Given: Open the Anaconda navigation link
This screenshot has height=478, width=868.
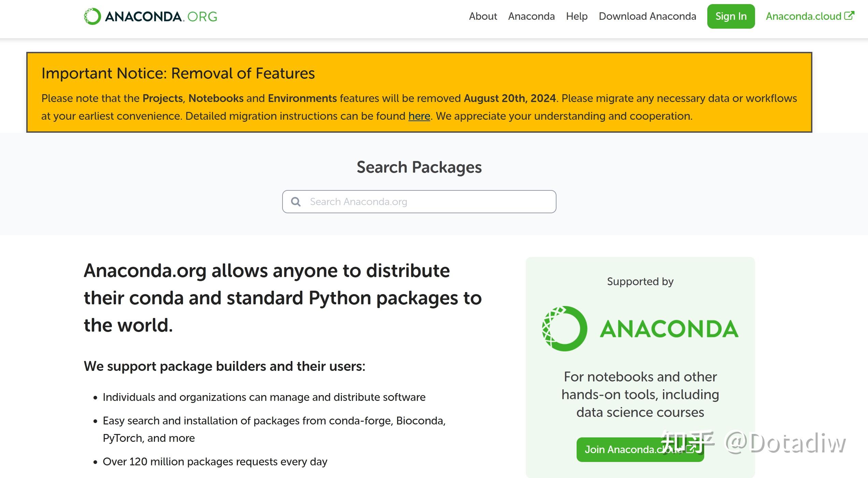Looking at the screenshot, I should (x=531, y=16).
